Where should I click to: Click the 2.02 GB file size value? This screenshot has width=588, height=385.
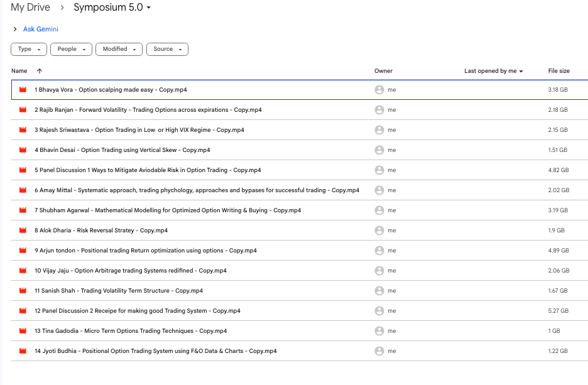pos(558,190)
